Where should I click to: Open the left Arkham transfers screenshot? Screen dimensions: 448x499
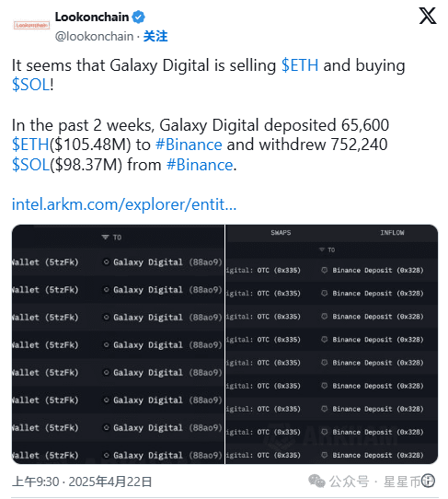[x=118, y=344]
